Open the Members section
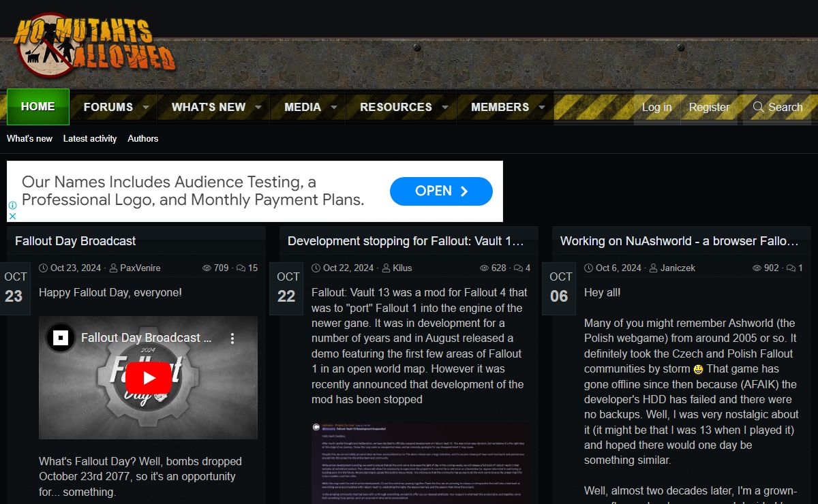 click(500, 107)
